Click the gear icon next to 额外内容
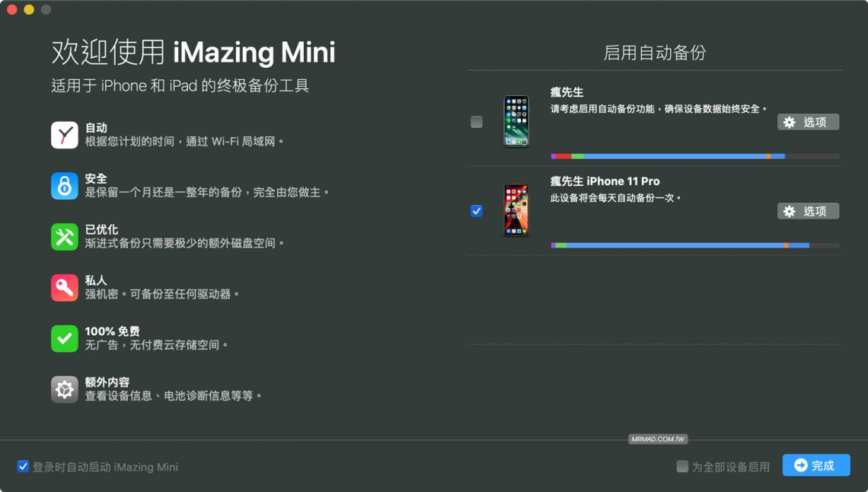Image resolution: width=868 pixels, height=492 pixels. (65, 389)
